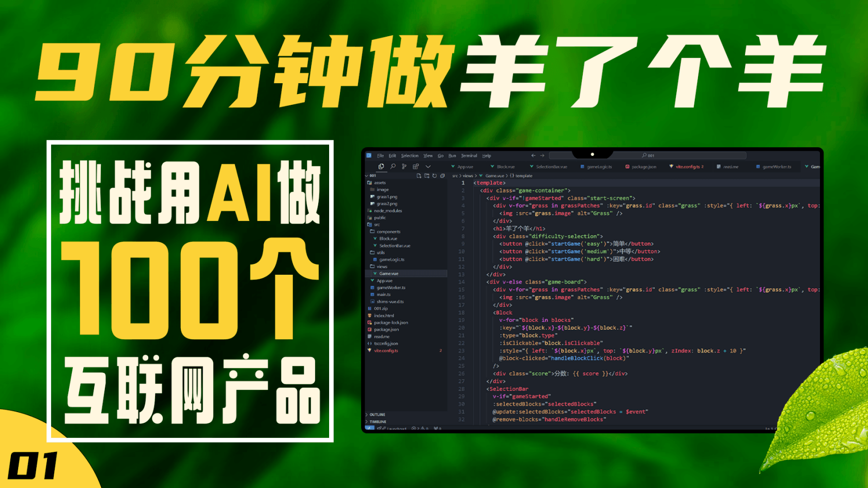Image resolution: width=868 pixels, height=488 pixels.
Task: Go forward with the right arrow
Action: pos(542,155)
